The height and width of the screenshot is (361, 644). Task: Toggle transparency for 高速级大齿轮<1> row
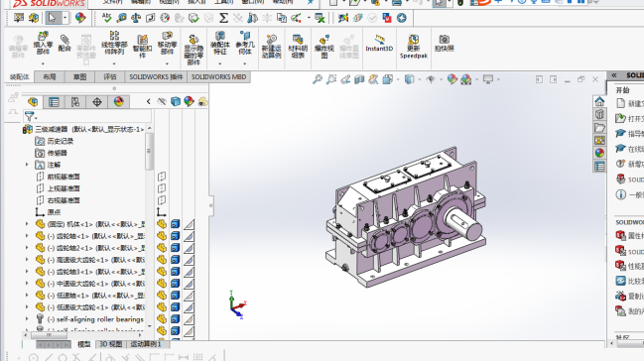(x=189, y=260)
